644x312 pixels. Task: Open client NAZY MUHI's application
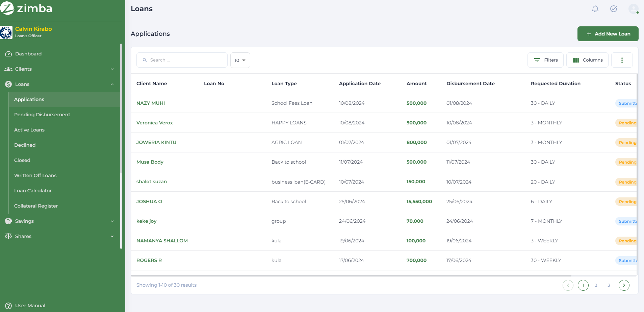(x=151, y=103)
